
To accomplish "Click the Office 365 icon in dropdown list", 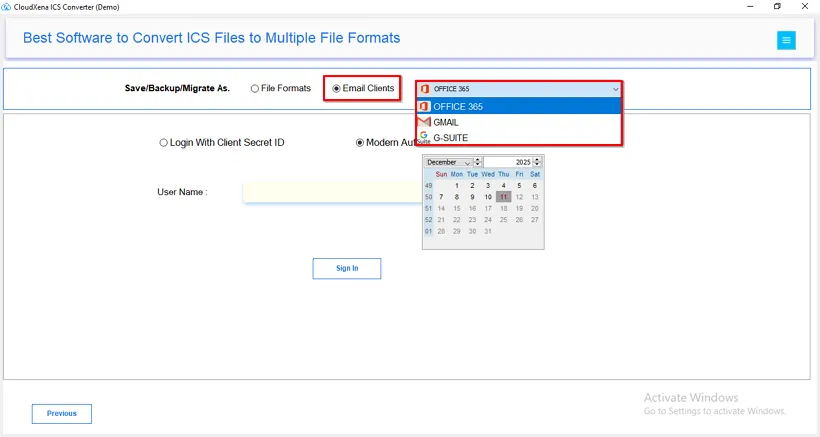I will point(424,106).
